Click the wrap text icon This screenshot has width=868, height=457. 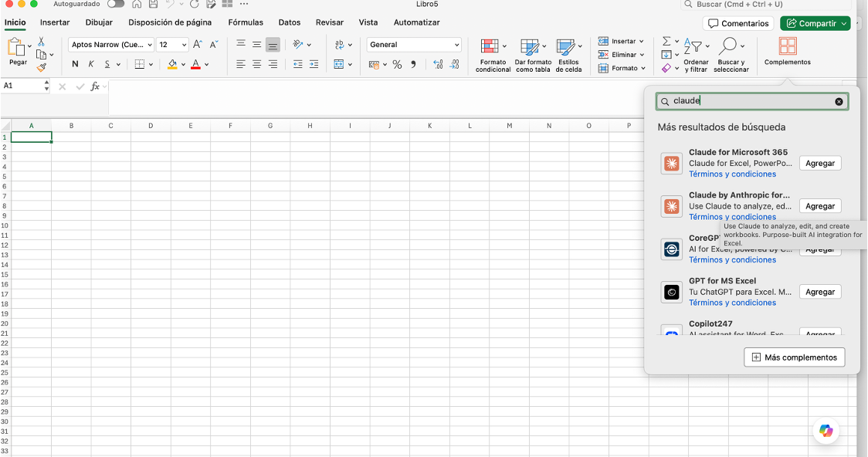pos(339,44)
